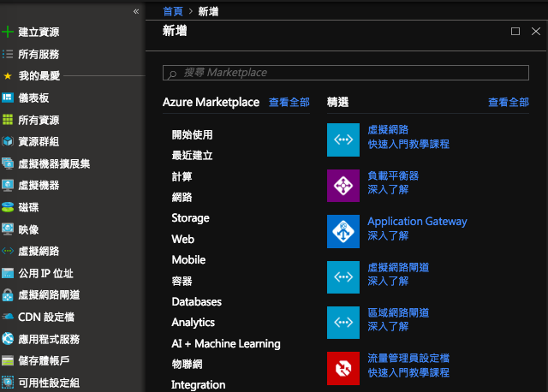The image size is (548, 392).
Task: Click the featured 虛擬網路閘道 tile icon
Action: pyautogui.click(x=343, y=277)
